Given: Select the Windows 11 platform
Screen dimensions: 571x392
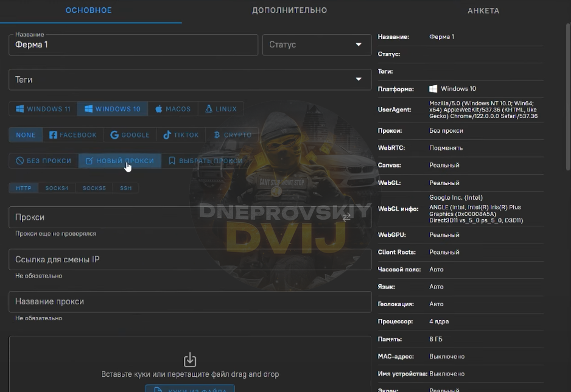Looking at the screenshot, I should tap(43, 109).
